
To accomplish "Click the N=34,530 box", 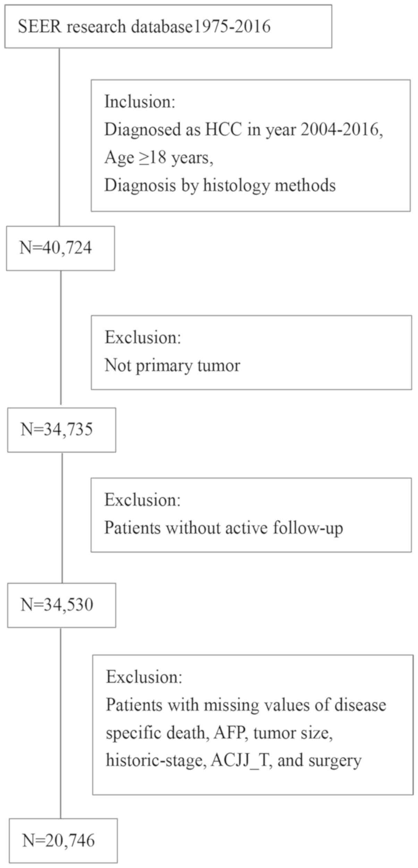I will pyautogui.click(x=62, y=605).
